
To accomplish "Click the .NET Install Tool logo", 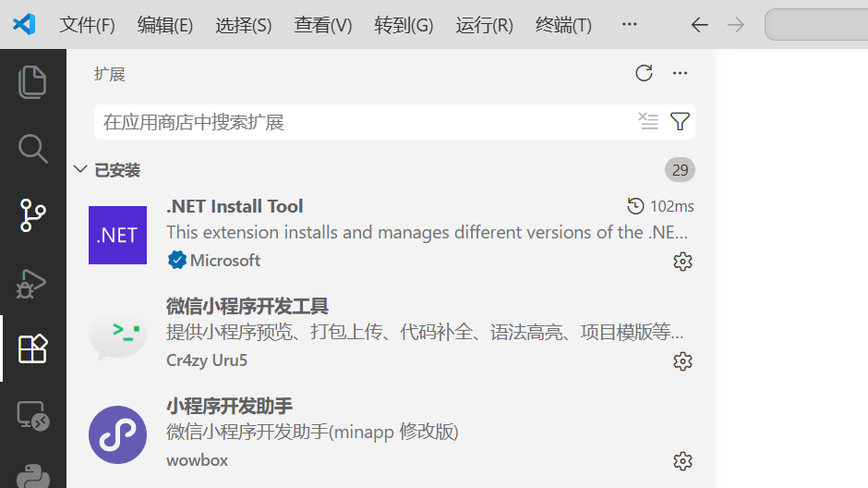I will pos(117,235).
